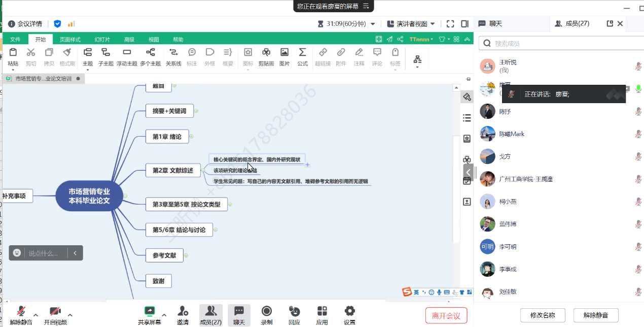Collapse the 第2章 文献综述 branch node
This screenshot has width=644, height=327.
pos(203,171)
